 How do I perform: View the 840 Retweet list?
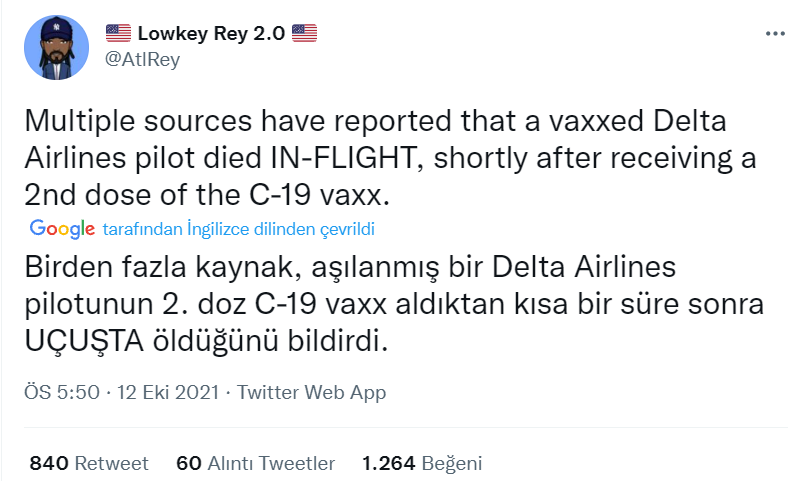(89, 463)
